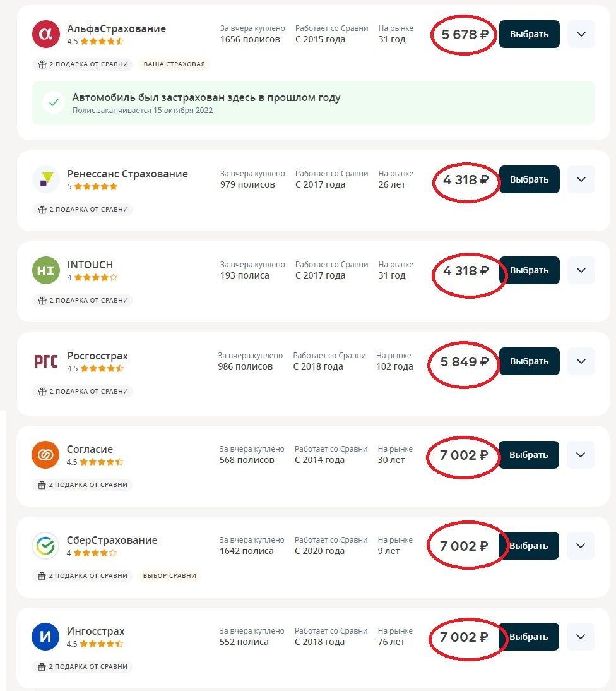Expand the Согласие offer details chevron

(581, 455)
